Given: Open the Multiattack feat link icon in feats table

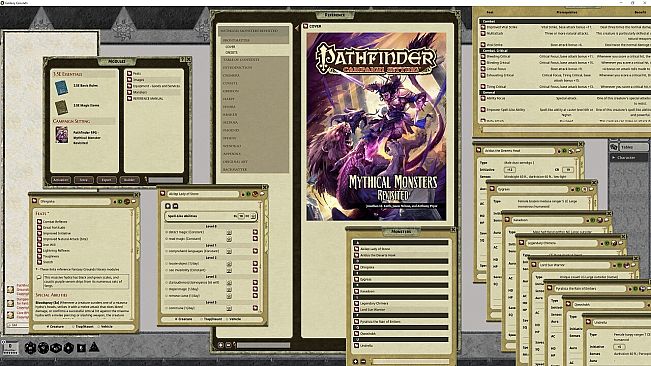Looking at the screenshot, I should click(x=483, y=33).
